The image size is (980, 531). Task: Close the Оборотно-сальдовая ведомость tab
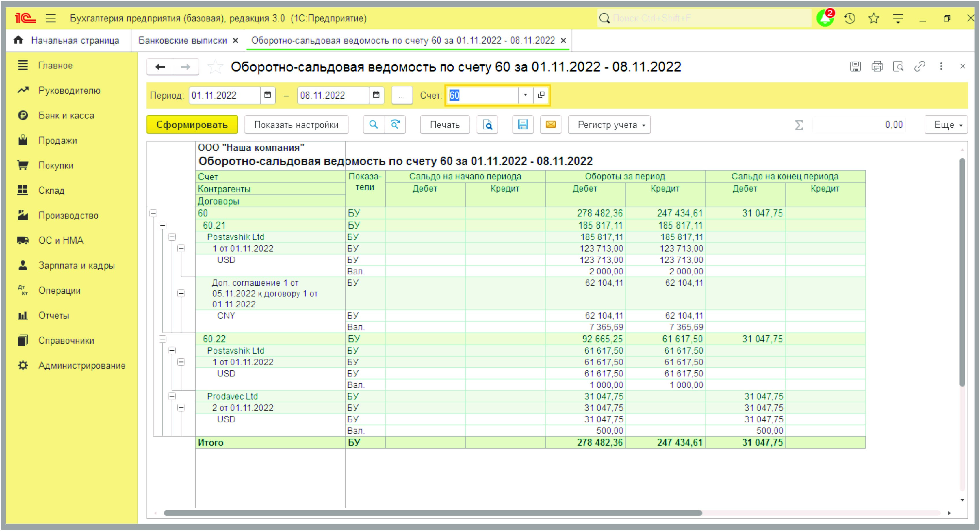563,41
